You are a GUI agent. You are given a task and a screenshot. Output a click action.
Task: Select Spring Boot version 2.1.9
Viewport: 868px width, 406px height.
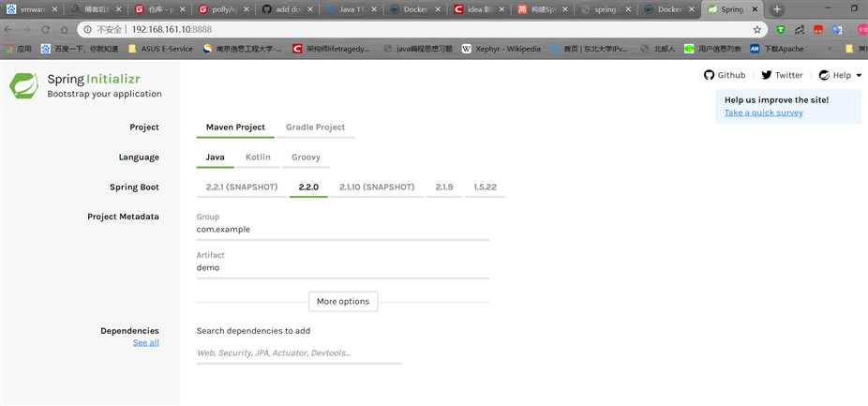444,188
